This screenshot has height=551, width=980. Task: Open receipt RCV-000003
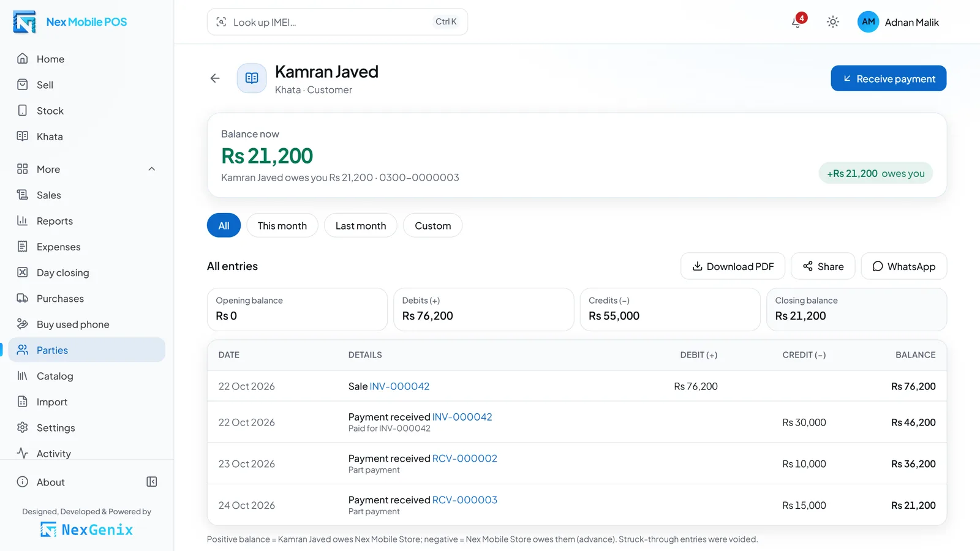[464, 500]
